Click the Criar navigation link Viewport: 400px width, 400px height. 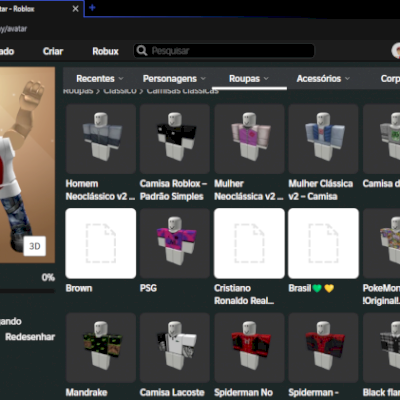(53, 51)
